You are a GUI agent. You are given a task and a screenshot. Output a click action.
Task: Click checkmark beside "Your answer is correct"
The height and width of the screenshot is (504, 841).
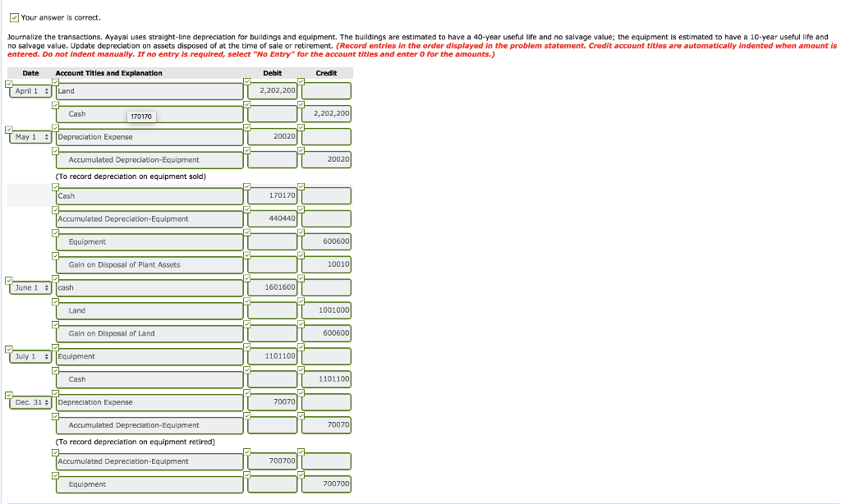pyautogui.click(x=12, y=16)
